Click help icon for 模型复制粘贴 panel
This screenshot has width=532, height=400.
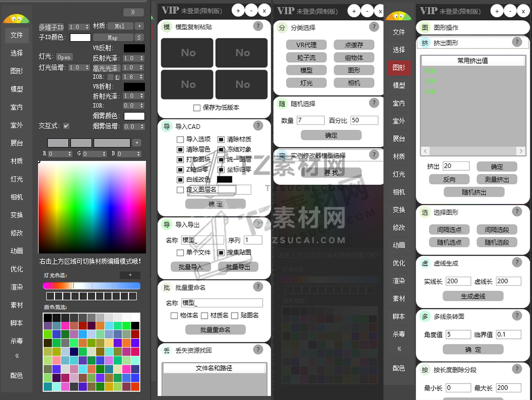click(258, 26)
